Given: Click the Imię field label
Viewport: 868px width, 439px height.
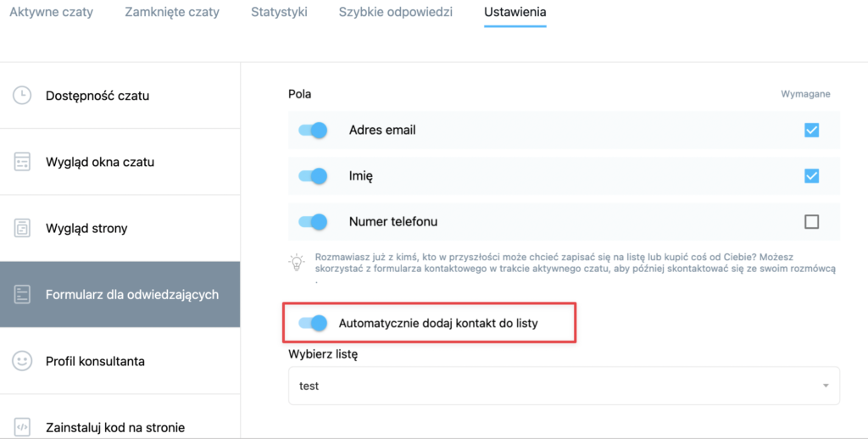Looking at the screenshot, I should pyautogui.click(x=361, y=176).
